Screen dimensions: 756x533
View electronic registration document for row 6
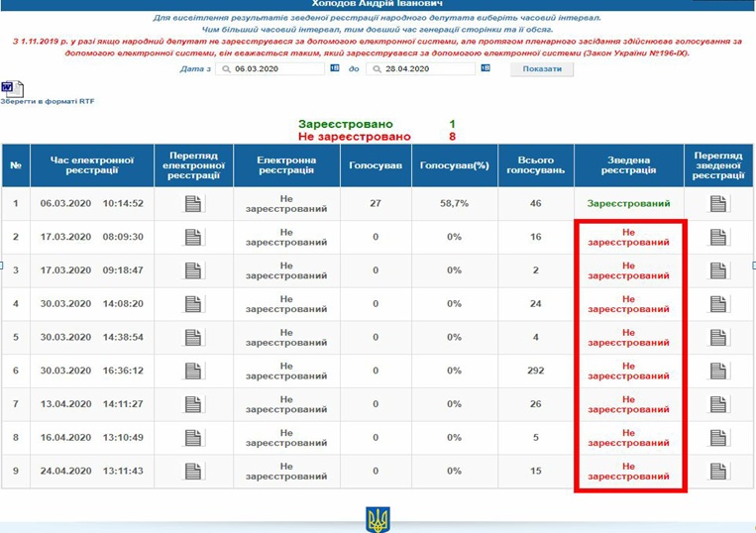(193, 372)
